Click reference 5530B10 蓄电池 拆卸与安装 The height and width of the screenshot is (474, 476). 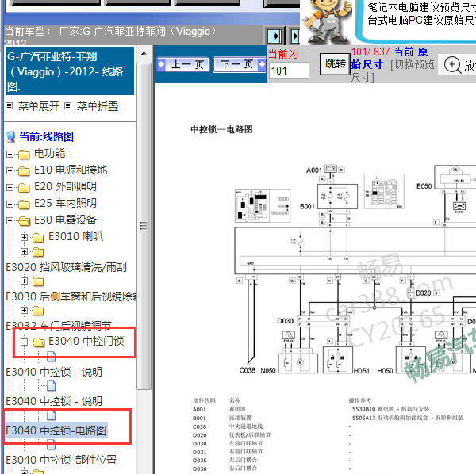[x=390, y=409]
